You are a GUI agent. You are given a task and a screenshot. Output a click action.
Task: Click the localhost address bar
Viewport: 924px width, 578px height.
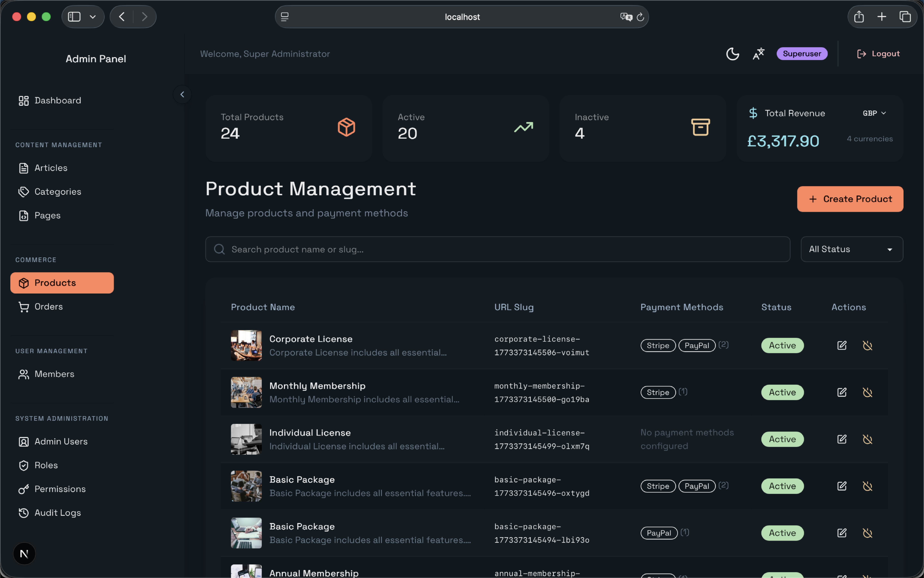(x=462, y=17)
